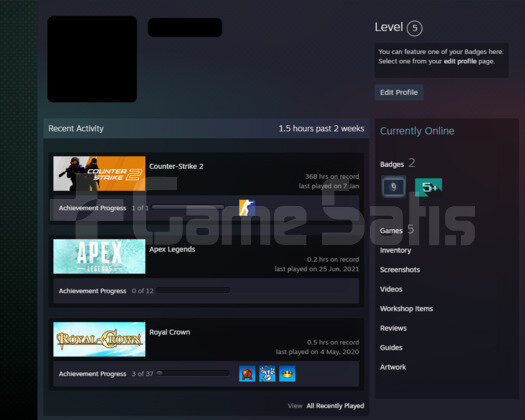Open the Royal Crown title link
This screenshot has width=525, height=420.
pyautogui.click(x=170, y=332)
